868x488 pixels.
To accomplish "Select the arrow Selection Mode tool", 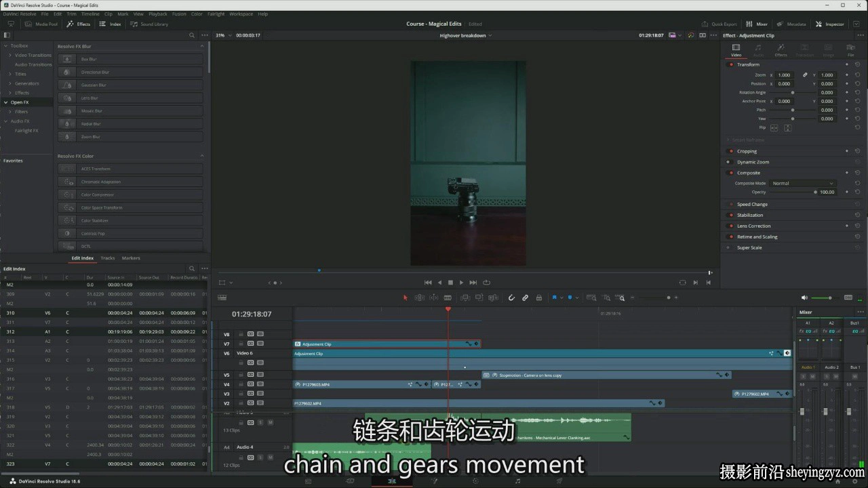I will click(x=406, y=298).
